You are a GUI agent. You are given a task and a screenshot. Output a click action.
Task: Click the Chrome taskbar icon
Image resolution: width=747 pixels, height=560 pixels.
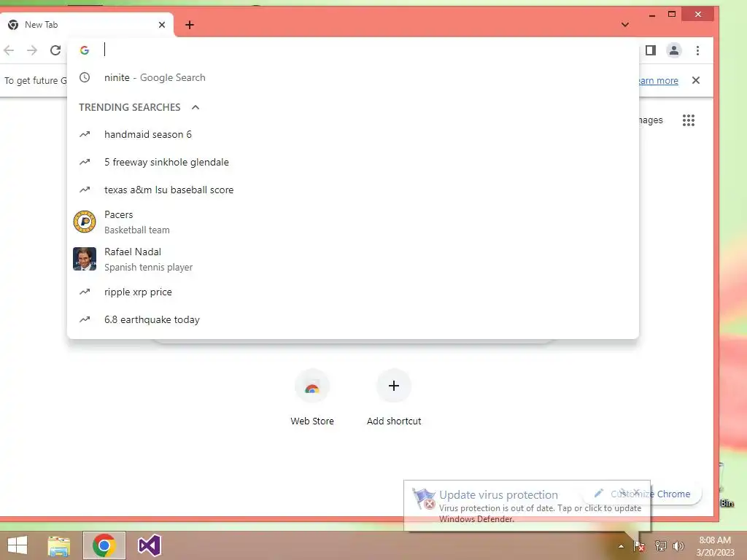(x=104, y=545)
